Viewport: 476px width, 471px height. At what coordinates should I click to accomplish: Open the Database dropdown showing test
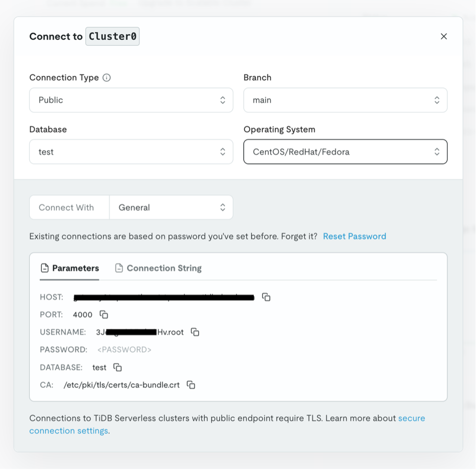click(131, 152)
